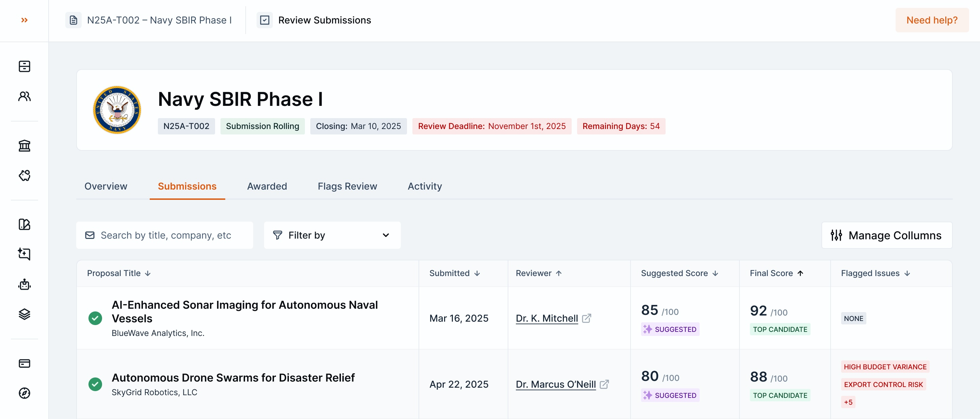Open the Filter by dropdown chevron
The image size is (980, 419).
(x=386, y=235)
